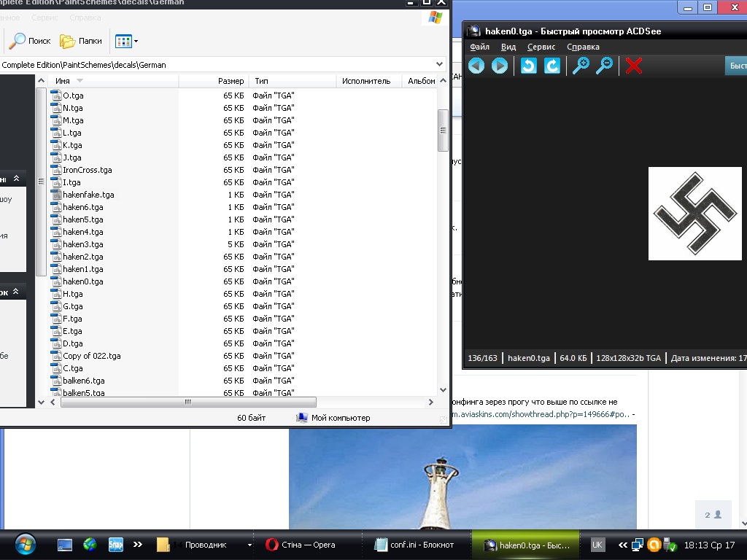Click the Поиск search button in Explorer

30,41
